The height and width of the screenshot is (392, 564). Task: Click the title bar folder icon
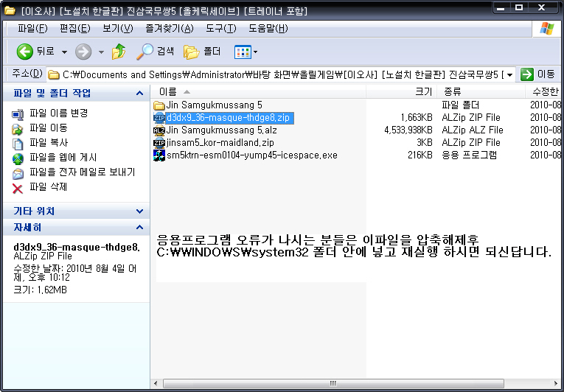coord(10,10)
